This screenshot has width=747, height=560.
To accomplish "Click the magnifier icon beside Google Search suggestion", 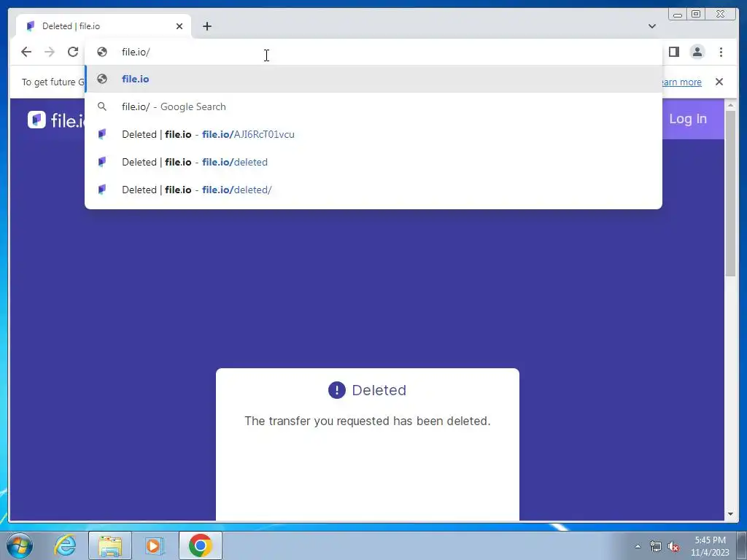I will click(x=102, y=106).
